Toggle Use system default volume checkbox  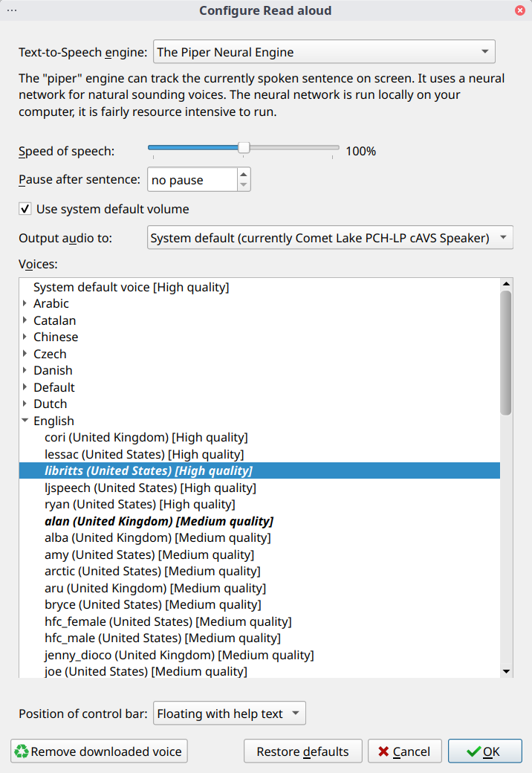[x=25, y=209]
